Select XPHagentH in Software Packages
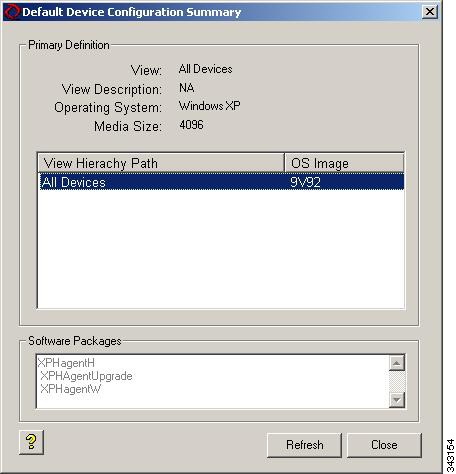Screen dimensions: 456x474 66,363
